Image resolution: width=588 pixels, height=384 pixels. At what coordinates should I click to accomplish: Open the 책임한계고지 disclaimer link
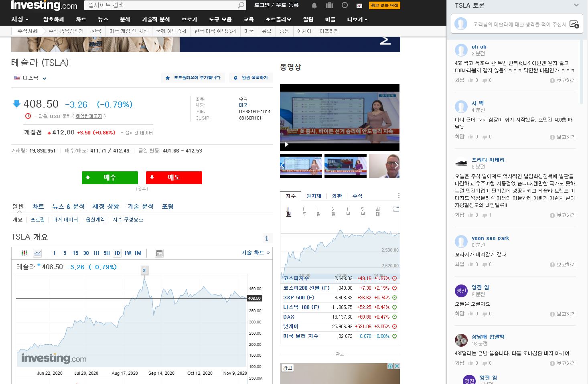point(89,116)
